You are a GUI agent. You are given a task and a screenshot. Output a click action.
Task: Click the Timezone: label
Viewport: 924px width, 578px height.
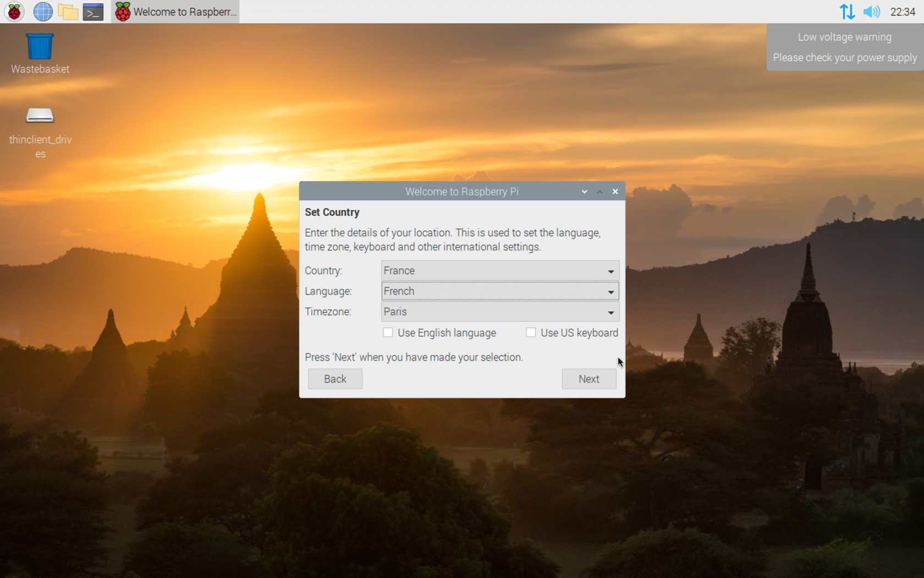click(328, 312)
